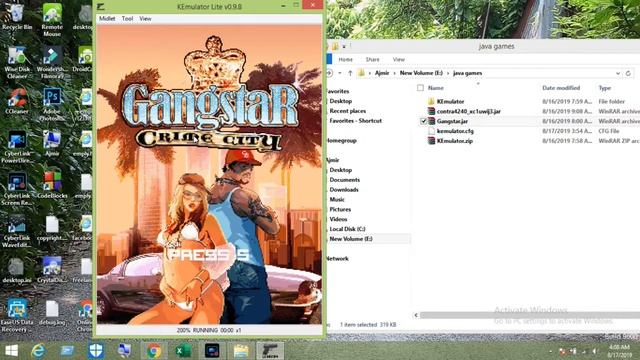The width and height of the screenshot is (640, 360).
Task: Launch CyberLink Screen Recorder shortcut
Action: click(17, 189)
